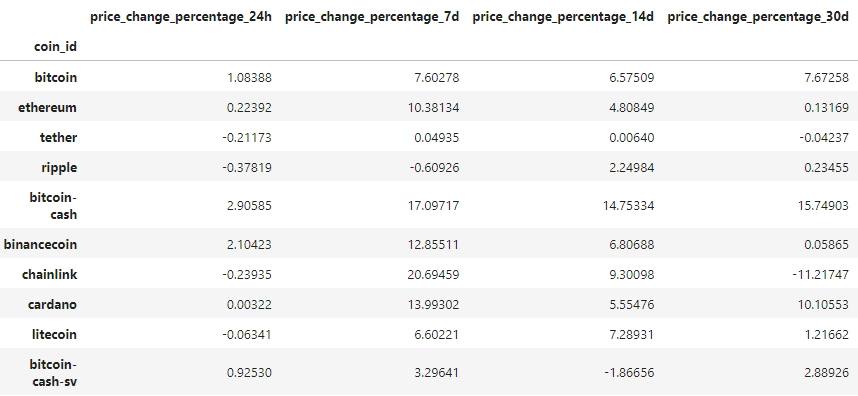Select the bitcoin row label

coord(56,78)
